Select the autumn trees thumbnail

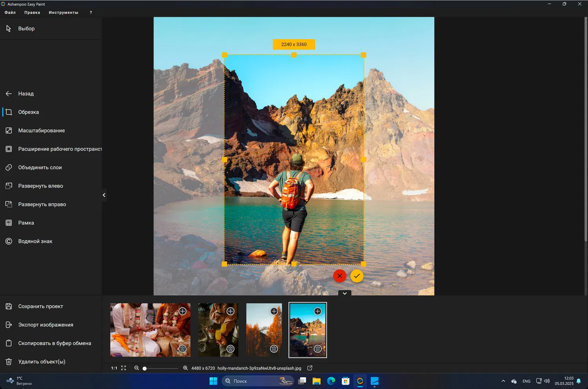click(264, 330)
